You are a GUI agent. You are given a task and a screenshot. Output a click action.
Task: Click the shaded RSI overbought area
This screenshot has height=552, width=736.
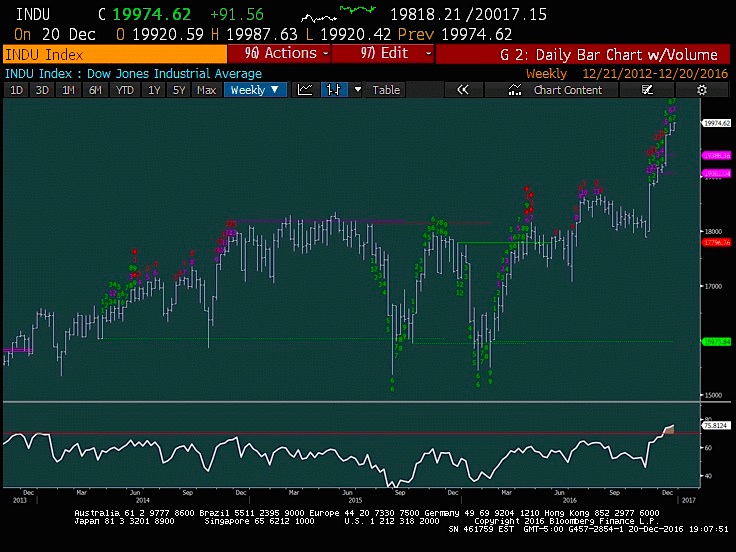point(669,429)
